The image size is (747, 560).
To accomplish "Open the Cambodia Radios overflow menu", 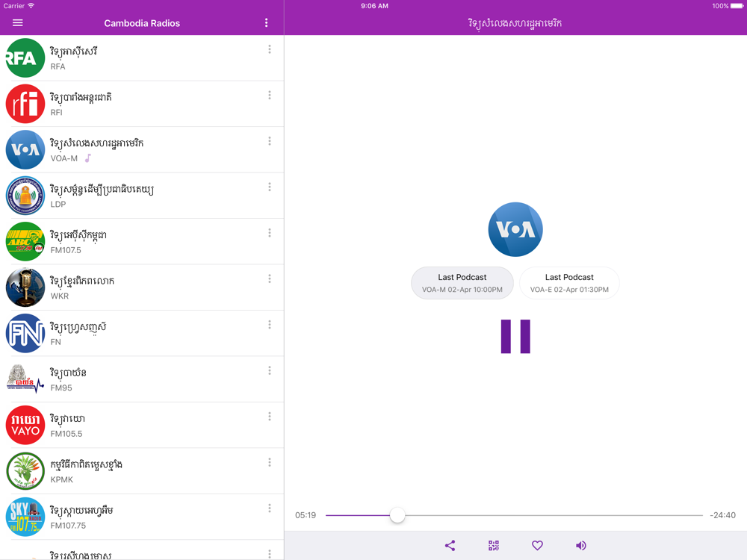I will pos(267,23).
